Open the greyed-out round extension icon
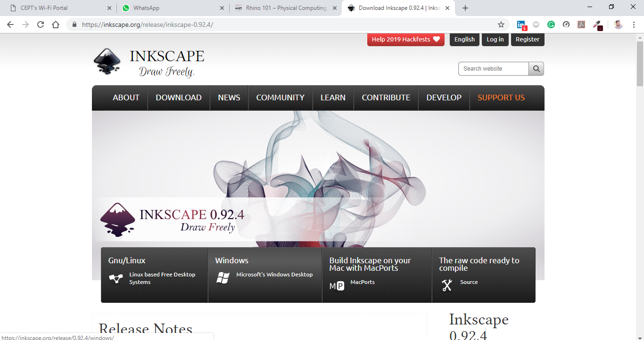The height and width of the screenshot is (340, 644). click(536, 24)
